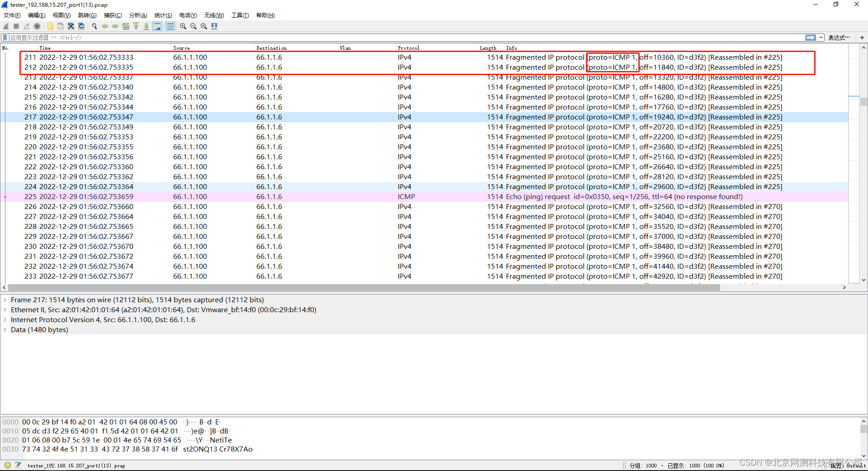
Task: Go back with the left arrow icon
Action: pyautogui.click(x=105, y=26)
